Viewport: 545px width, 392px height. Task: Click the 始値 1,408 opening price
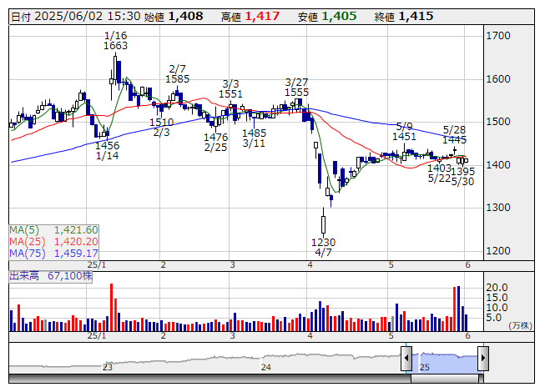click(173, 17)
